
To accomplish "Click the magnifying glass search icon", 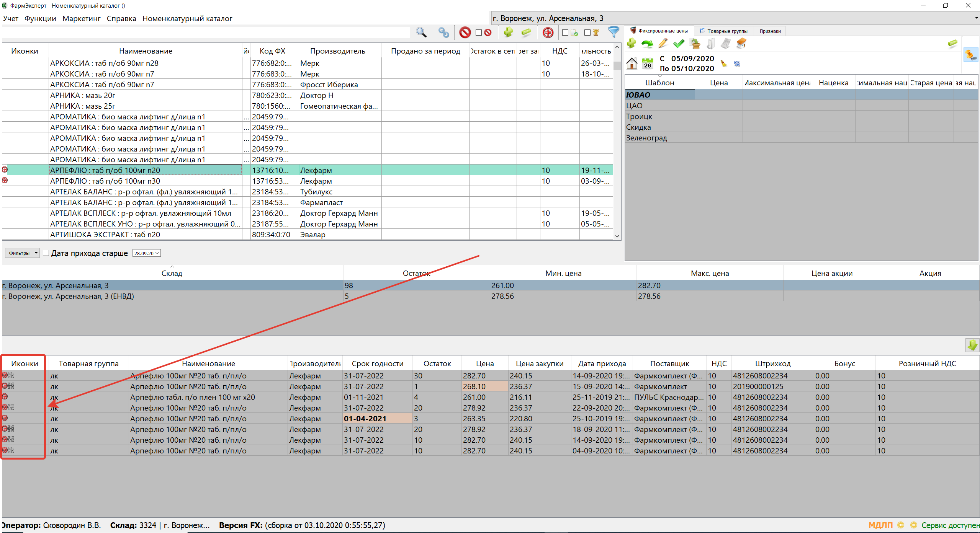I will coord(421,33).
